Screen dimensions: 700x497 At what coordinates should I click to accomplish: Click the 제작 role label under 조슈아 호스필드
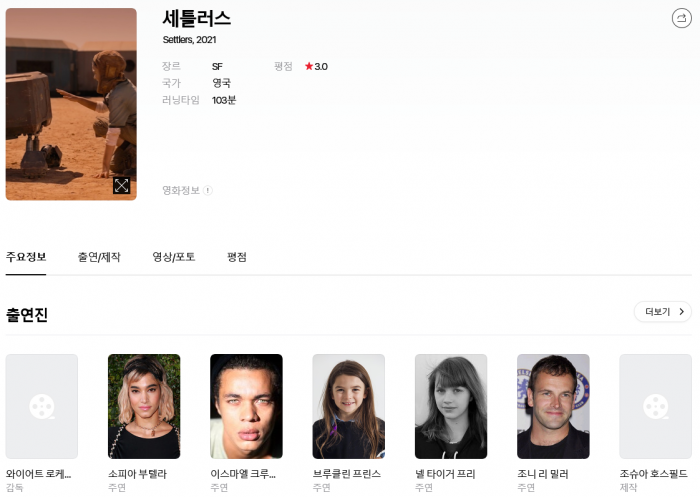(628, 488)
